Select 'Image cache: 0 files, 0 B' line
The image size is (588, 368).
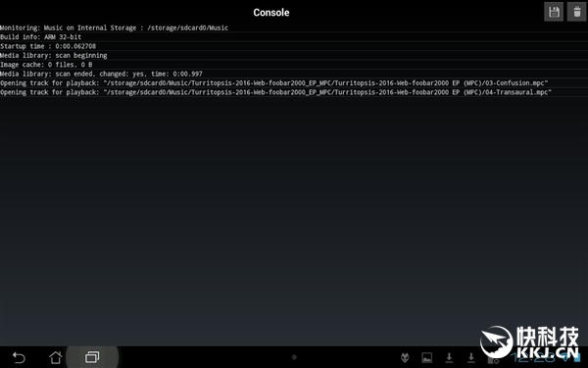pos(294,65)
